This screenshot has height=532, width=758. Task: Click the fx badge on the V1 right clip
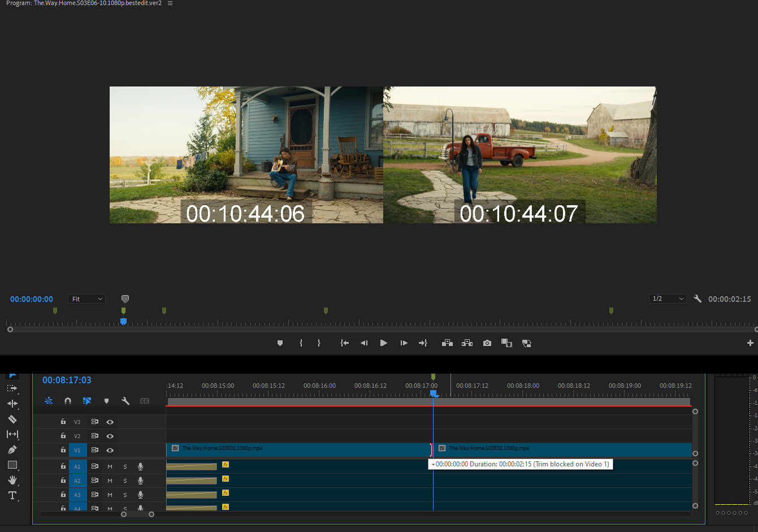point(442,448)
